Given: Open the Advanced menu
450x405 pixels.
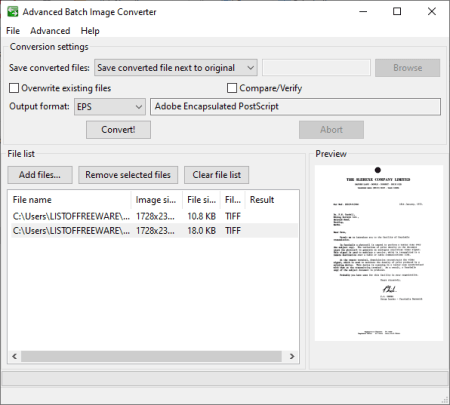Looking at the screenshot, I should tap(50, 31).
